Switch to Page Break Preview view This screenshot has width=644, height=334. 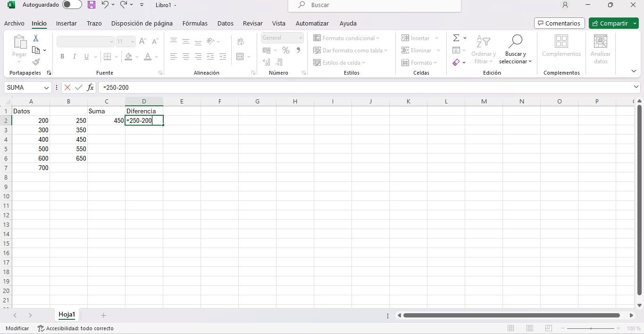click(x=548, y=328)
